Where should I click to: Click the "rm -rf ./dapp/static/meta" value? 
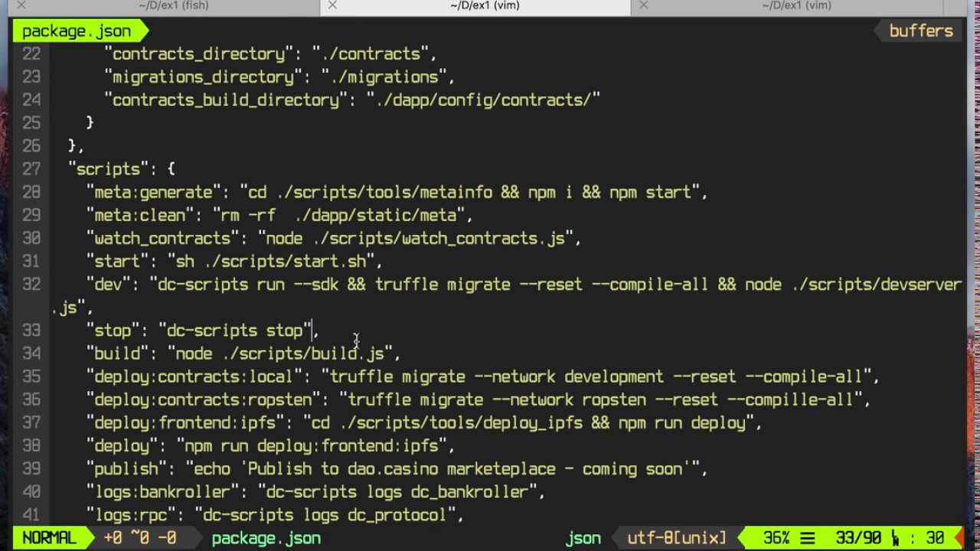point(338,216)
